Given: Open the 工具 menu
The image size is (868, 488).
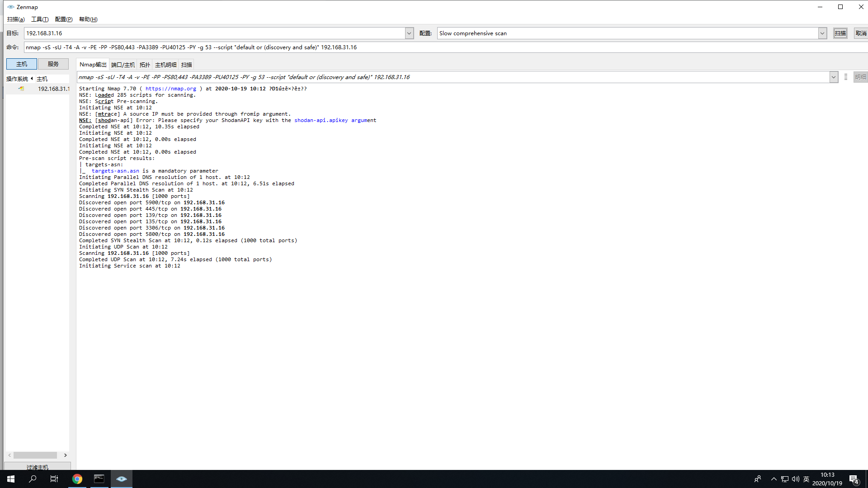Looking at the screenshot, I should pos(40,19).
